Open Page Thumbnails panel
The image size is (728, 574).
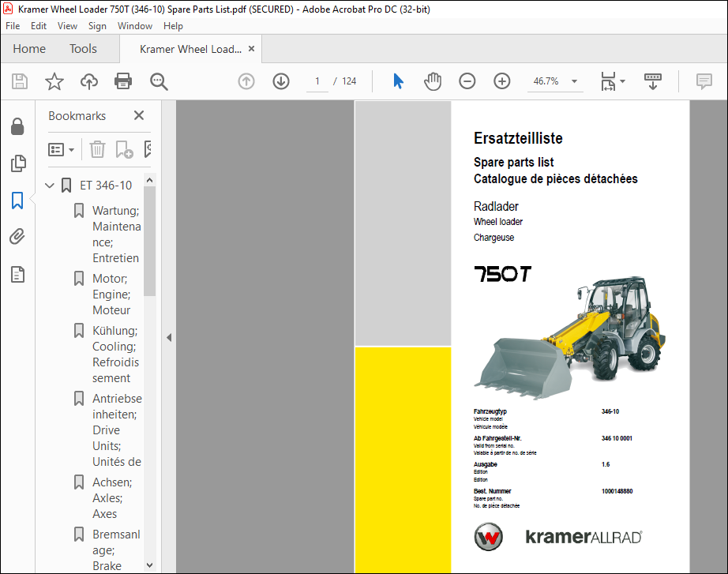click(x=18, y=163)
